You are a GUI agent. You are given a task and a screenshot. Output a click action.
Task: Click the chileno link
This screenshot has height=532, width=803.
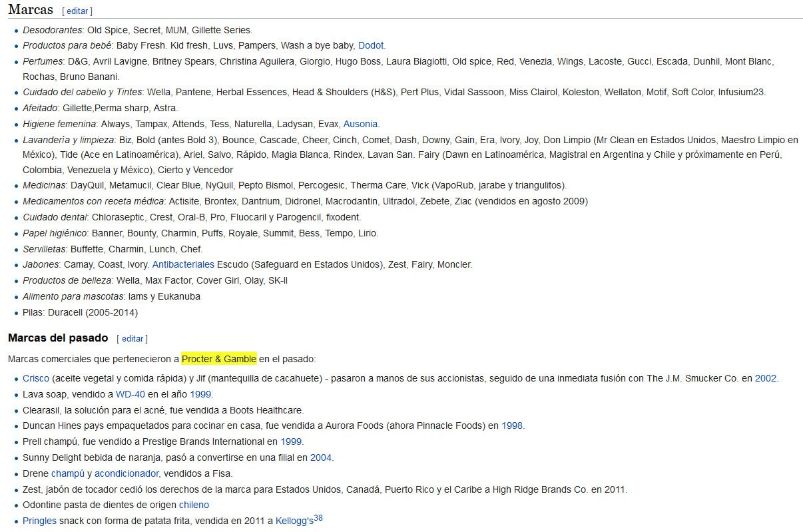pos(194,505)
